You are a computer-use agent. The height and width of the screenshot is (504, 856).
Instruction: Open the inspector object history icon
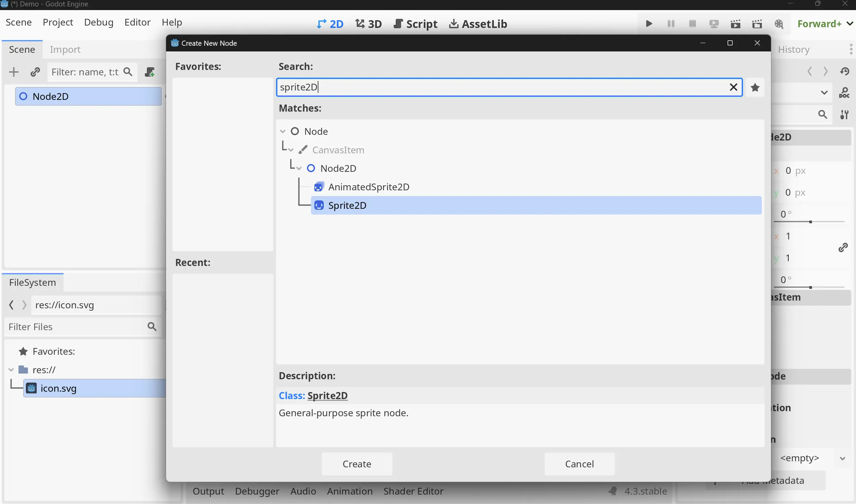845,71
